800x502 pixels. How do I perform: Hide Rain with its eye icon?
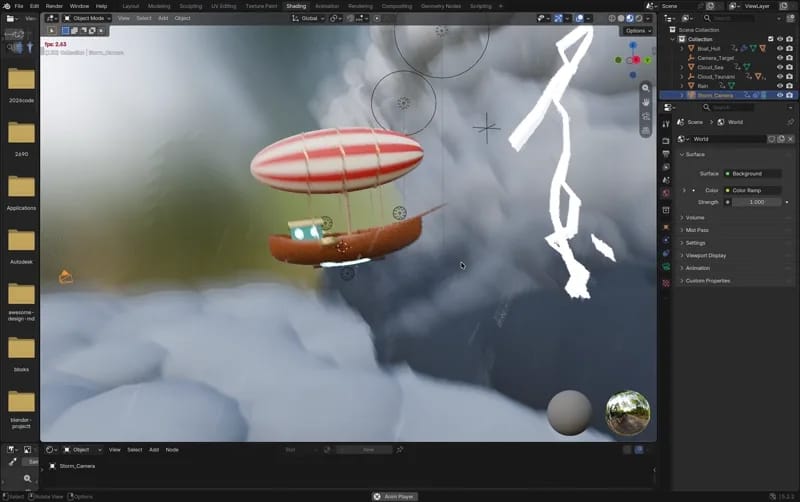[x=780, y=86]
